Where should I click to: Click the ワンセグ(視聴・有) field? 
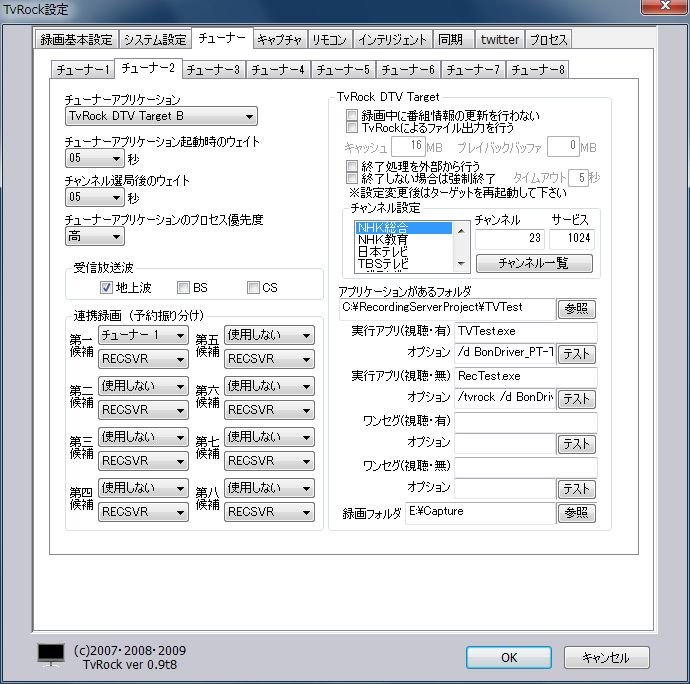525,422
